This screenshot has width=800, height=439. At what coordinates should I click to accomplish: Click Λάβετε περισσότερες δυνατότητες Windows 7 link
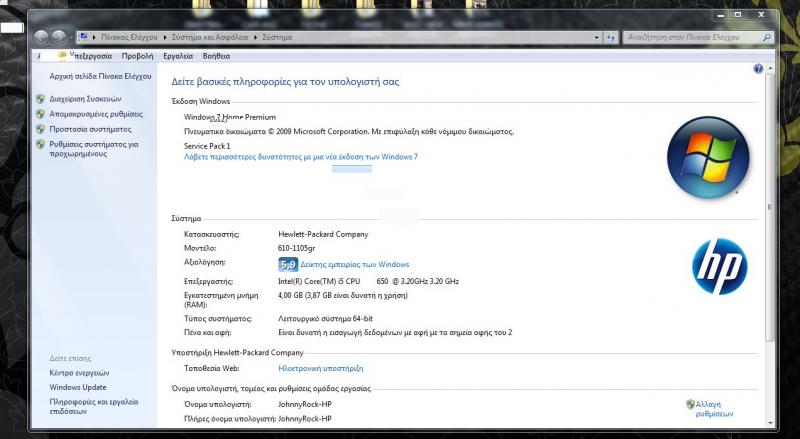click(x=301, y=157)
